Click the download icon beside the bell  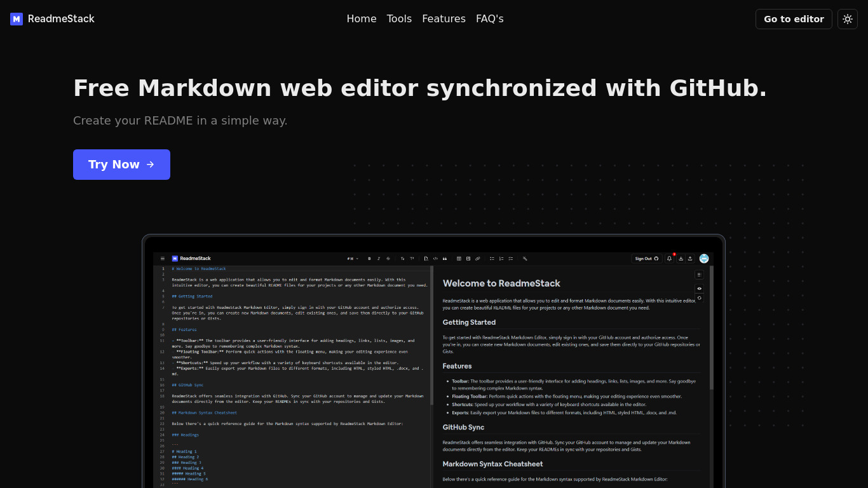tap(681, 259)
